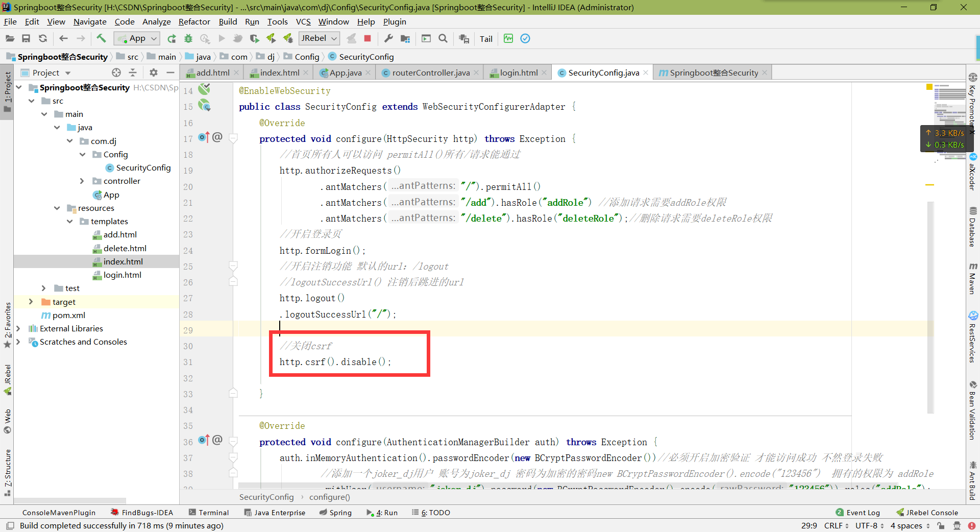
Task: Click override gutter icon on line 17
Action: pos(204,138)
